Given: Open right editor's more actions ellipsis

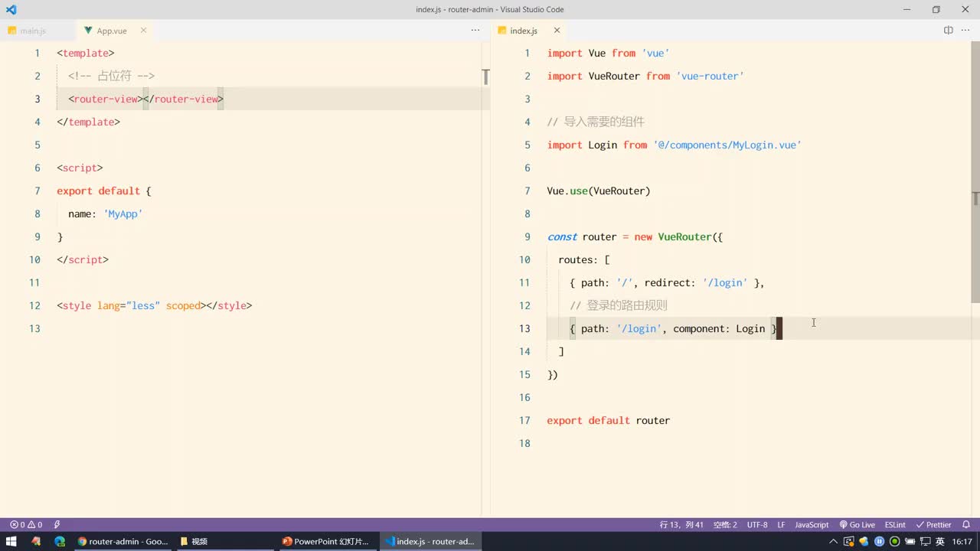Looking at the screenshot, I should (x=967, y=31).
